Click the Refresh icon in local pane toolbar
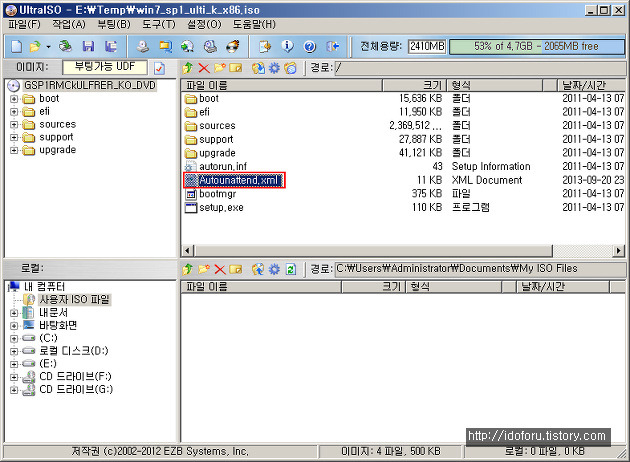This screenshot has width=630, height=462. click(290, 269)
